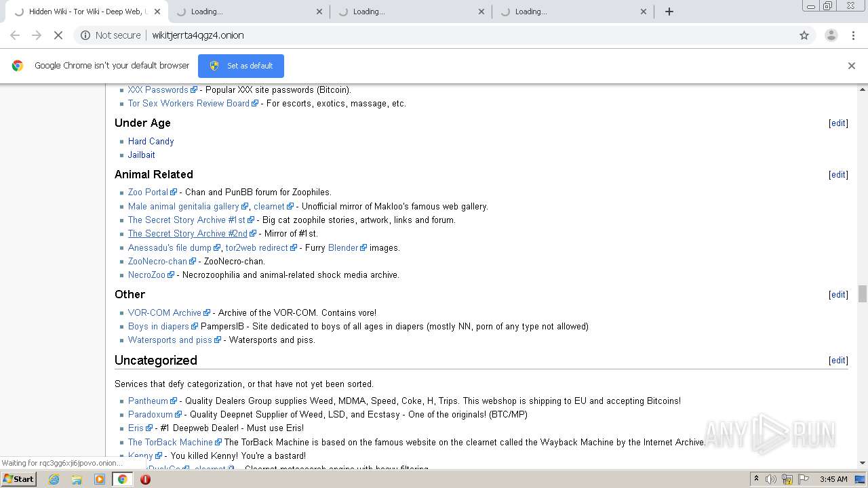This screenshot has height=488, width=868.
Task: Go back using the browser back arrow
Action: 15,35
